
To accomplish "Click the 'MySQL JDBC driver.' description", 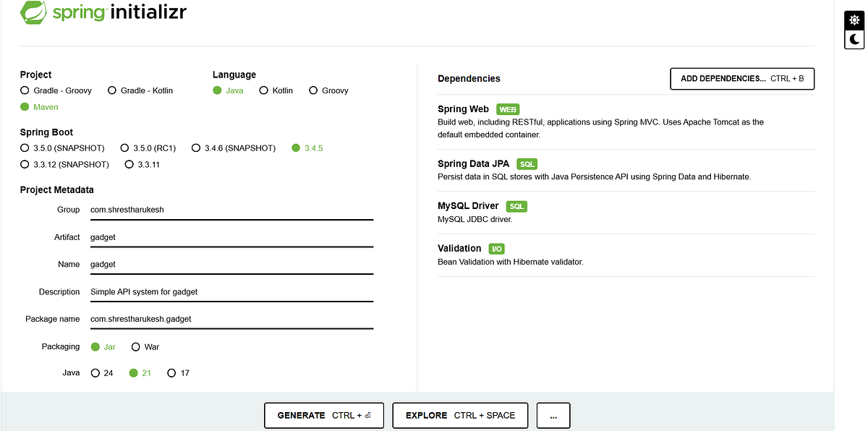I will point(475,219).
